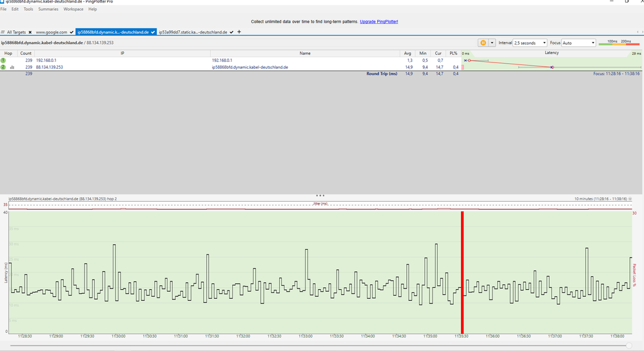Click the 100ms 200ms latency color scale
644x351 pixels.
(619, 43)
